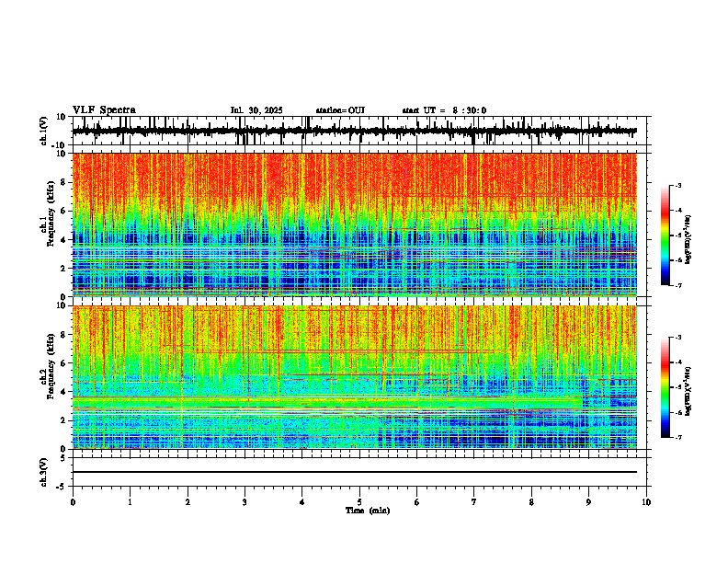Image resolution: width=728 pixels, height=563 pixels.
Task: Click time axis tick label '1'
Action: (x=130, y=502)
